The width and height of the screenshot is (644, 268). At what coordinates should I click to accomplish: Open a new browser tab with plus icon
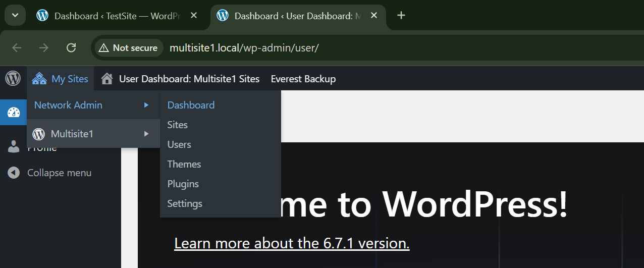point(401,16)
